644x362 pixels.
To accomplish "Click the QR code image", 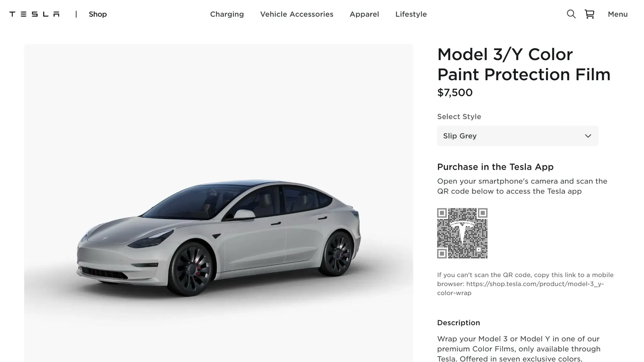I will click(x=462, y=233).
